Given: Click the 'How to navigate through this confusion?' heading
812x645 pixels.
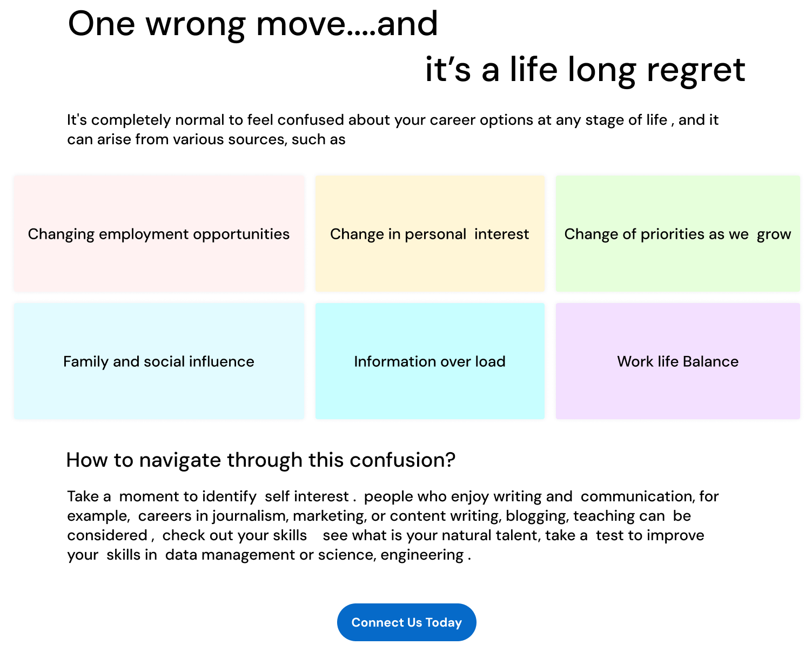Looking at the screenshot, I should [x=261, y=460].
